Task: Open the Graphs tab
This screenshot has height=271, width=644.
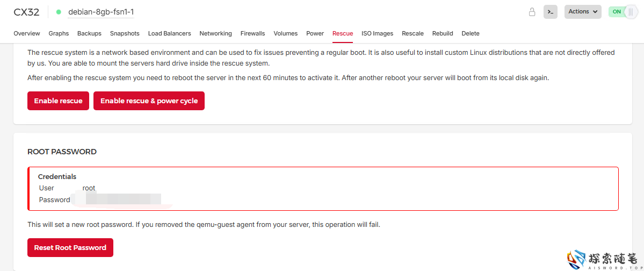Action: pos(59,33)
